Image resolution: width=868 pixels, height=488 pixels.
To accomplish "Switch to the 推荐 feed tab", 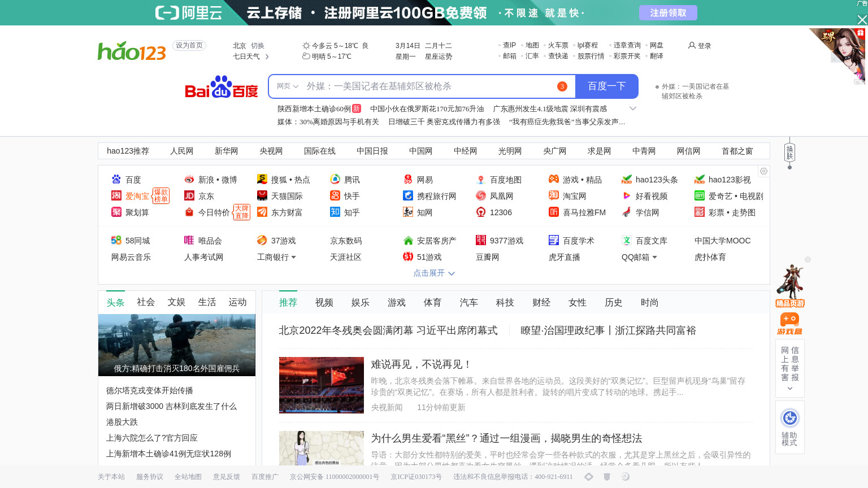I will coord(288,303).
